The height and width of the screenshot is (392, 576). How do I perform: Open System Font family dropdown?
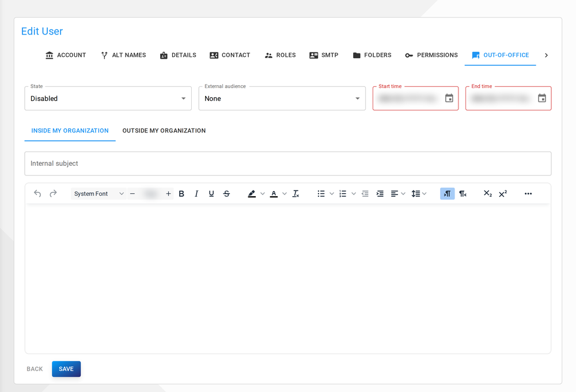[98, 193]
